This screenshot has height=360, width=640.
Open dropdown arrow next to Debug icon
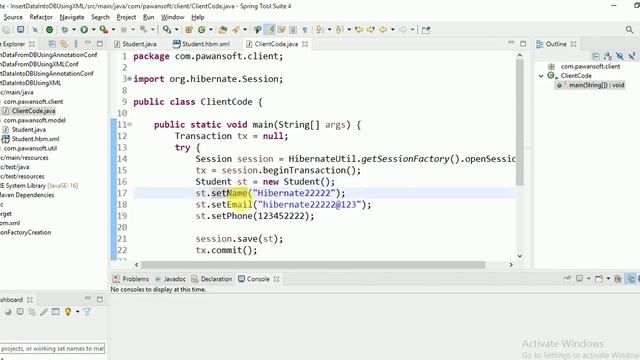[74, 29]
